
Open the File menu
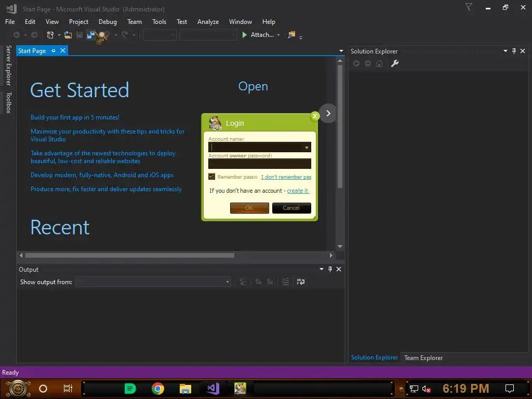point(10,22)
